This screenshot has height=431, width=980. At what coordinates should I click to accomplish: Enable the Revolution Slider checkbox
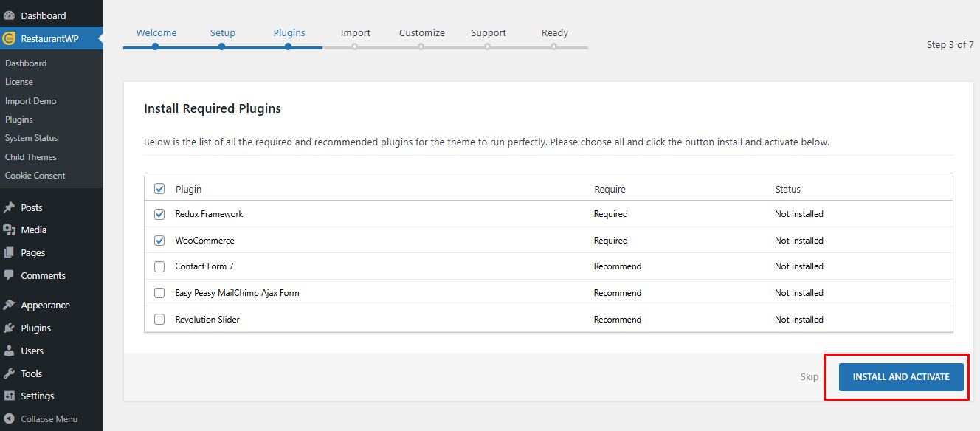159,320
